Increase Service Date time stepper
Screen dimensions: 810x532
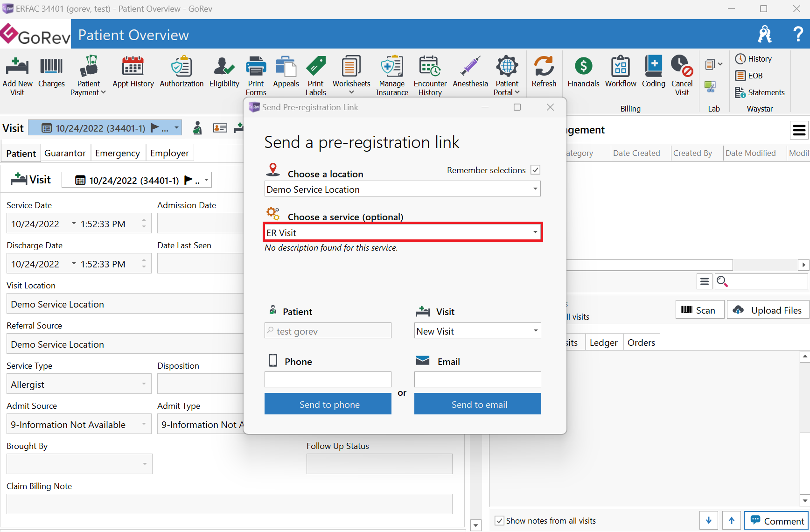(x=144, y=220)
